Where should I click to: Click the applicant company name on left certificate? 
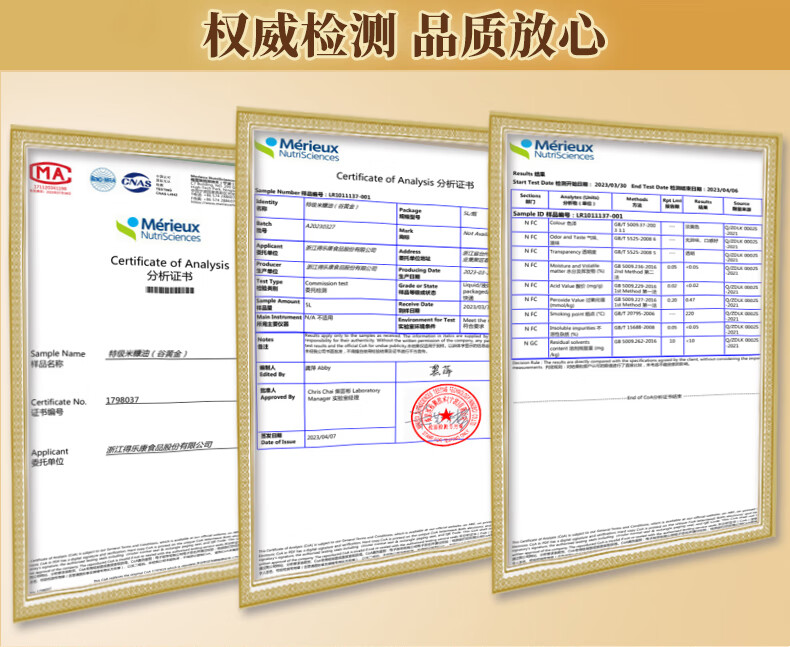point(159,446)
